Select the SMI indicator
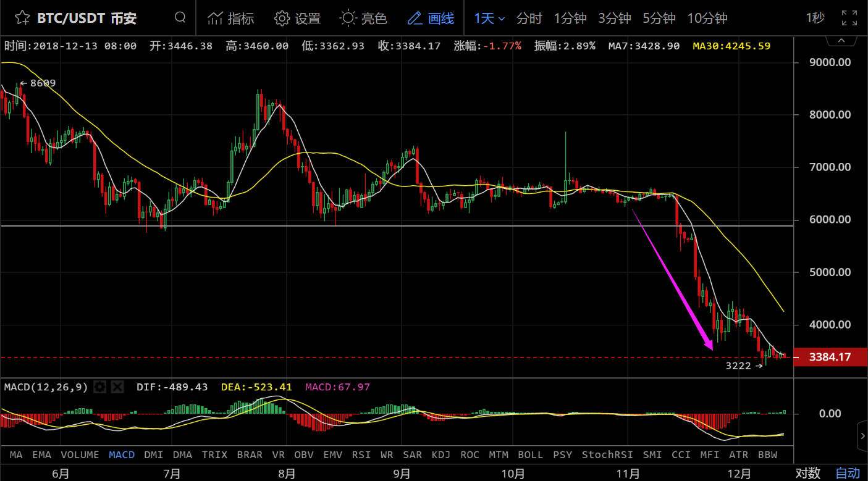868x481 pixels. tap(652, 455)
